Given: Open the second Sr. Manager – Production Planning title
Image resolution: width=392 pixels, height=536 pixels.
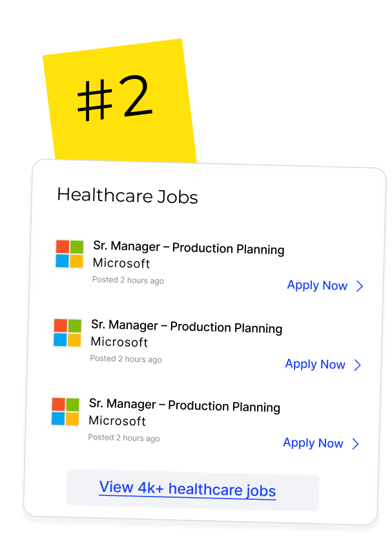Looking at the screenshot, I should [187, 327].
